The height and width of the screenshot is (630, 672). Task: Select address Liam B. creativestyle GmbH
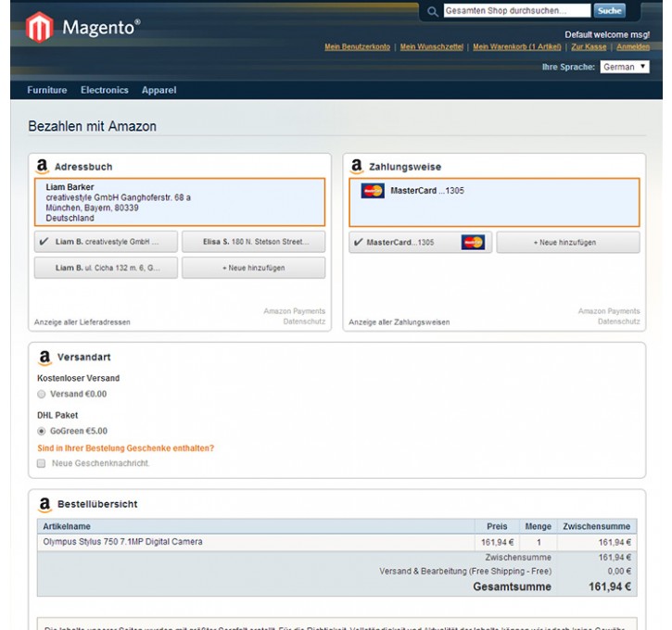click(106, 242)
